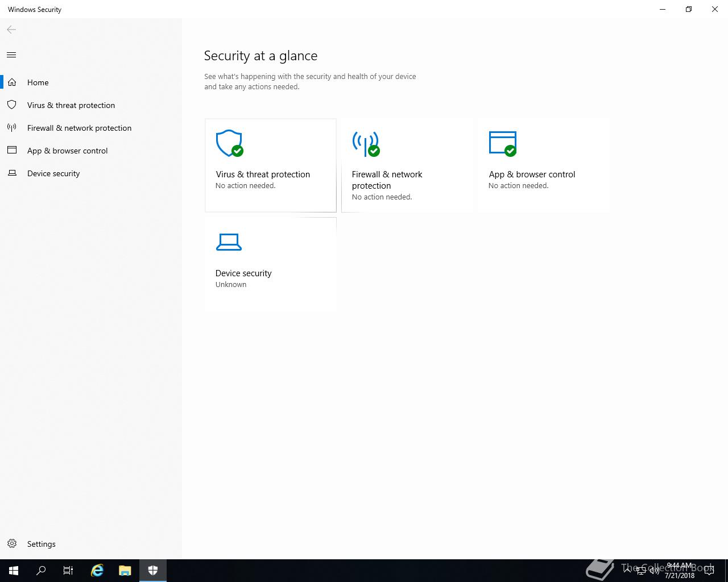Open Task View from the taskbar
Image resolution: width=728 pixels, height=582 pixels.
[x=68, y=571]
